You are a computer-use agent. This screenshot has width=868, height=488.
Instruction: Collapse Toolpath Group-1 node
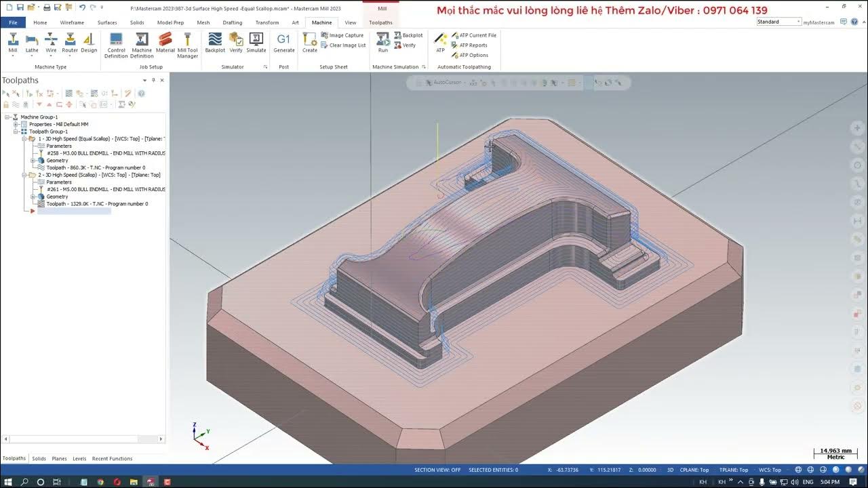tap(16, 131)
